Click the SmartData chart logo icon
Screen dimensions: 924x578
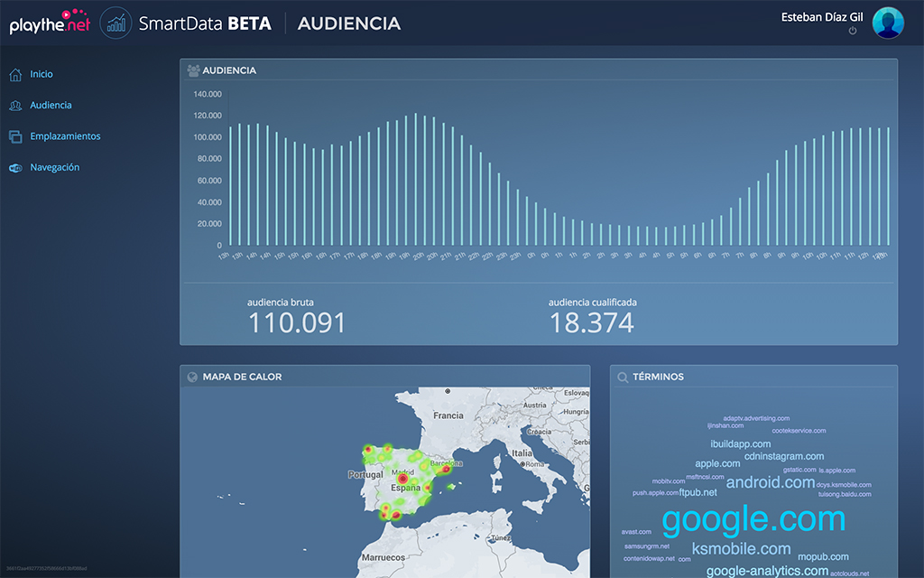pyautogui.click(x=115, y=23)
